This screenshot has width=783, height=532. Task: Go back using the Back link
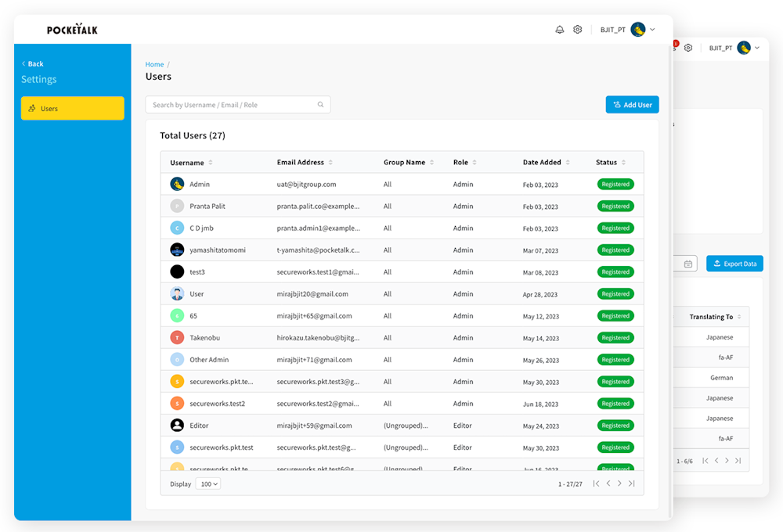point(32,64)
